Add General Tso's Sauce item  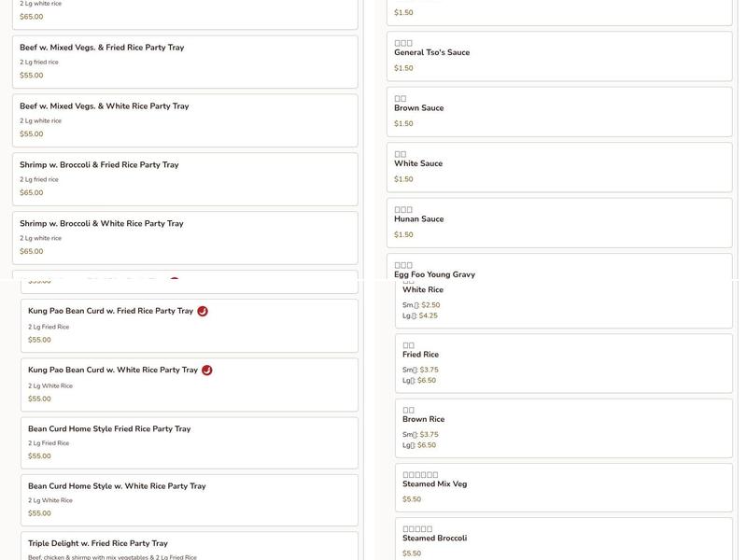point(558,55)
